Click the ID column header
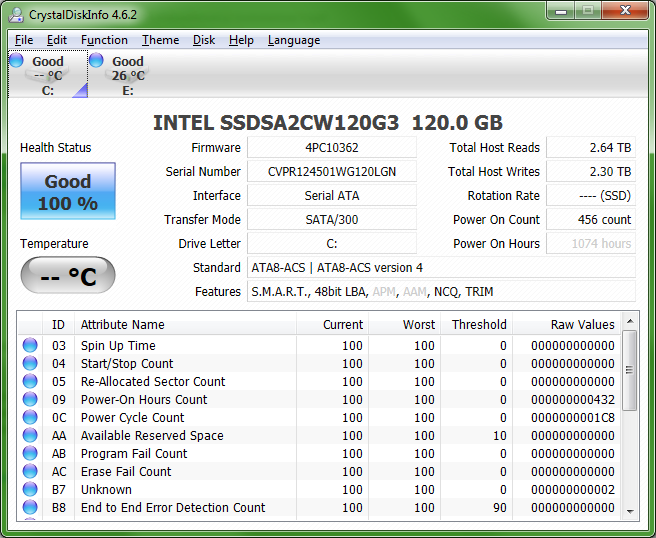The height and width of the screenshot is (538, 656). [59, 325]
